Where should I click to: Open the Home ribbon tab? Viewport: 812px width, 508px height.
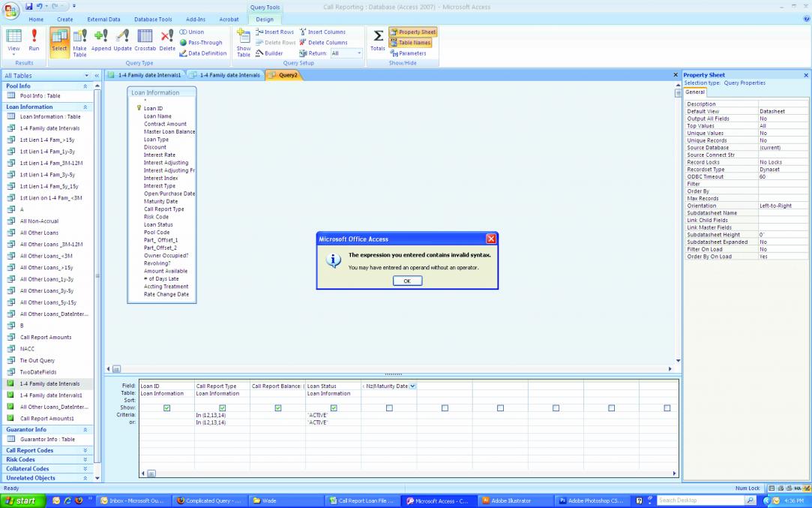point(36,20)
